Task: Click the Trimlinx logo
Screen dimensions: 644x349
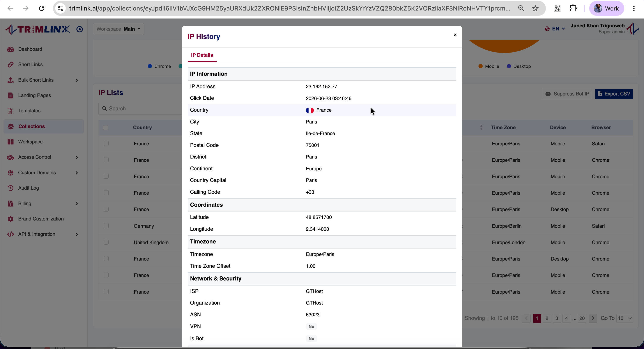Action: pyautogui.click(x=37, y=29)
